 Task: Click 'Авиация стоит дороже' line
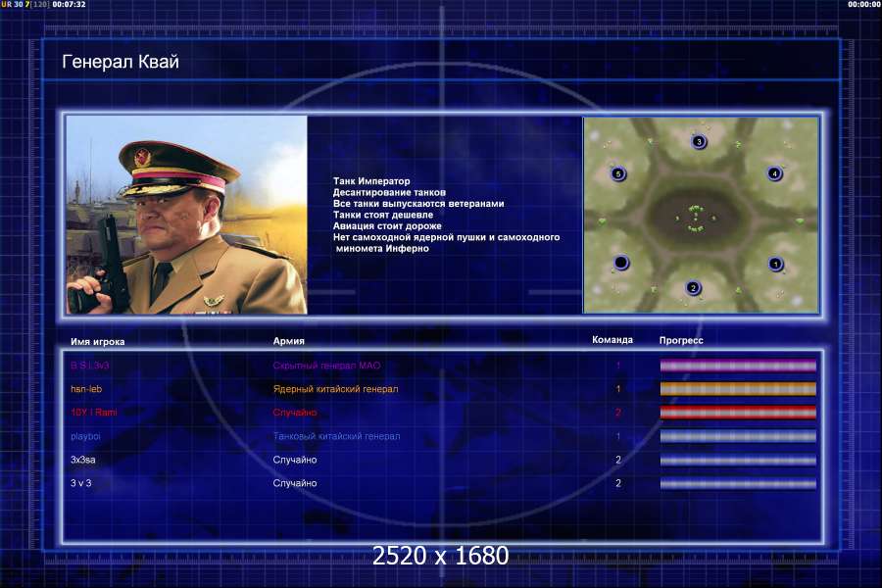pyautogui.click(x=387, y=226)
